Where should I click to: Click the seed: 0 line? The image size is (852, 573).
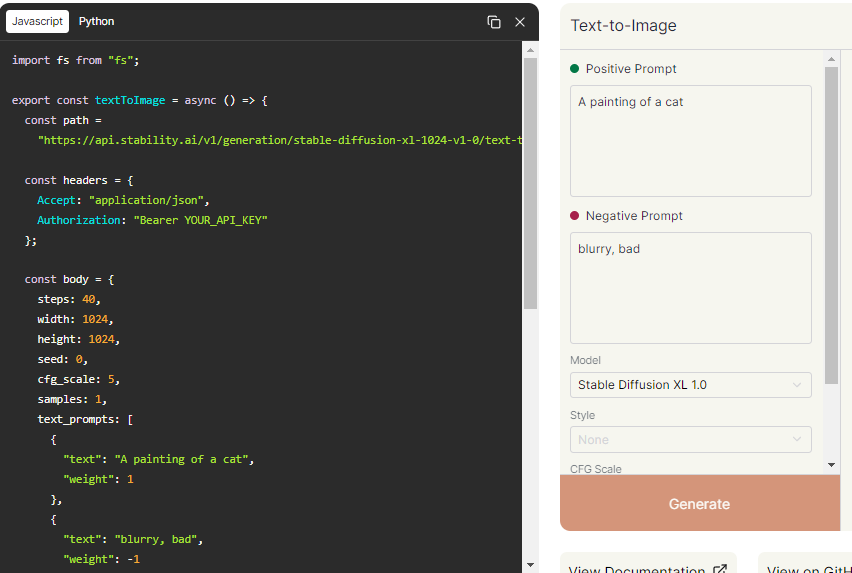point(62,360)
